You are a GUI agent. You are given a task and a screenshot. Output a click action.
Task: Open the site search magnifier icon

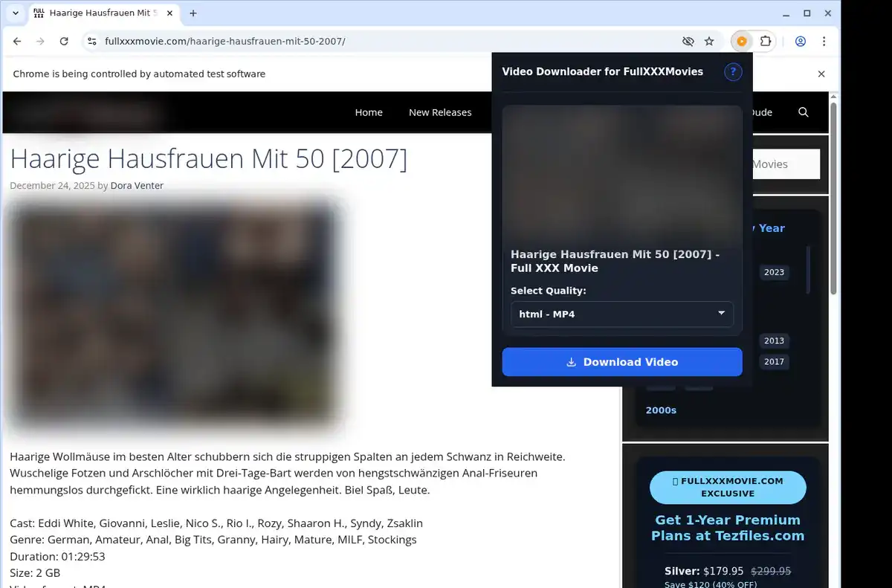[804, 112]
